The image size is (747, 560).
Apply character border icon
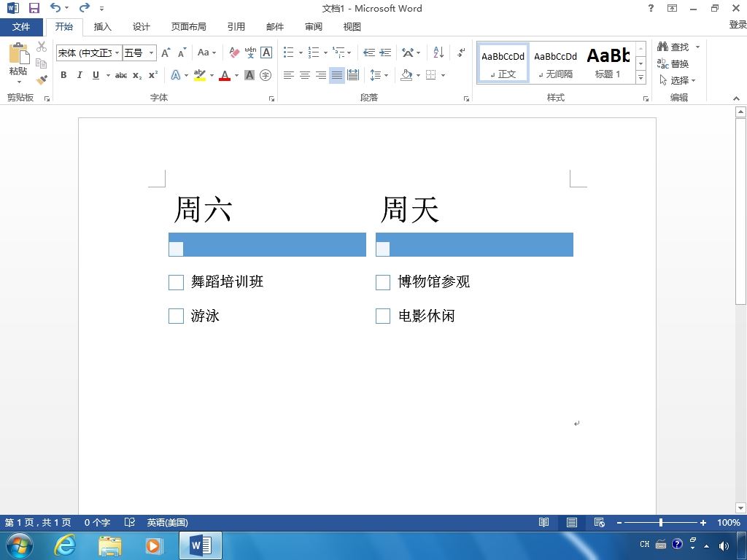266,52
